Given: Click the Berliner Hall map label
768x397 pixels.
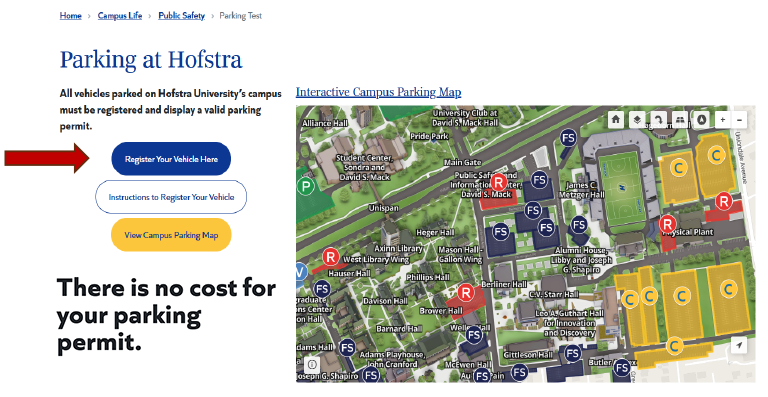Looking at the screenshot, I should [x=504, y=284].
